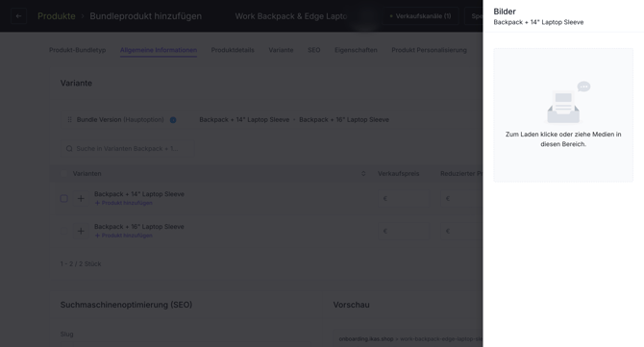Open the Verkaufskanäle (1) dropdown
This screenshot has width=644, height=347.
pyautogui.click(x=421, y=16)
